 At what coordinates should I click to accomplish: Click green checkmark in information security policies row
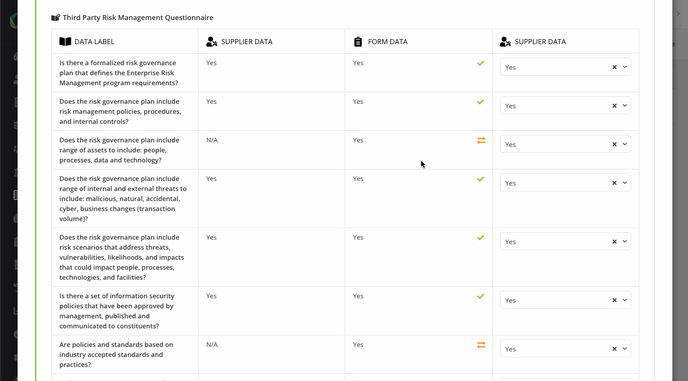click(x=480, y=296)
